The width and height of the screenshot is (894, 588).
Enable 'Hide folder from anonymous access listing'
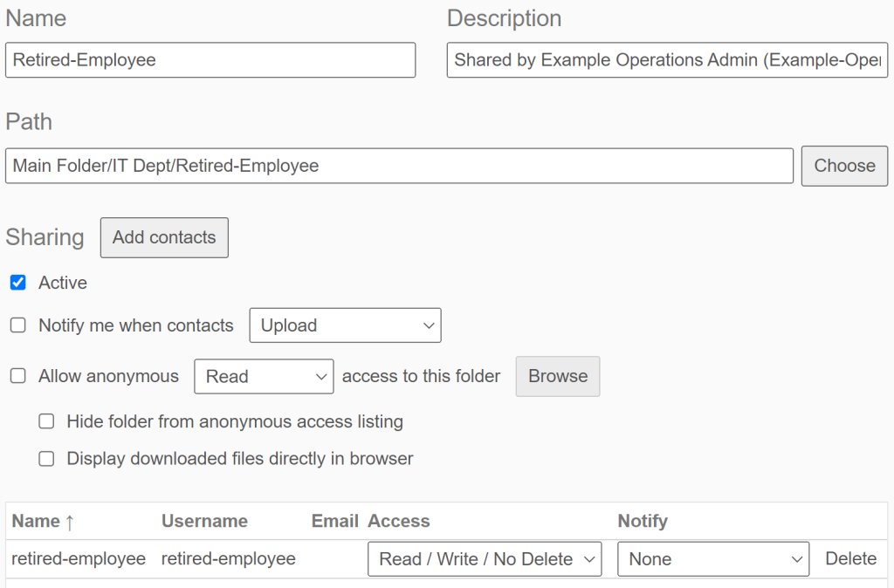(x=46, y=421)
